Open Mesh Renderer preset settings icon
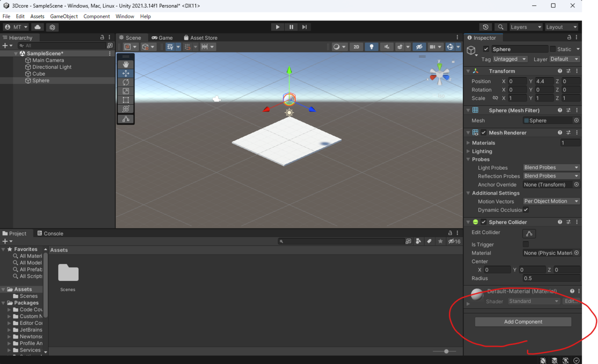The image size is (598, 364). pos(569,133)
